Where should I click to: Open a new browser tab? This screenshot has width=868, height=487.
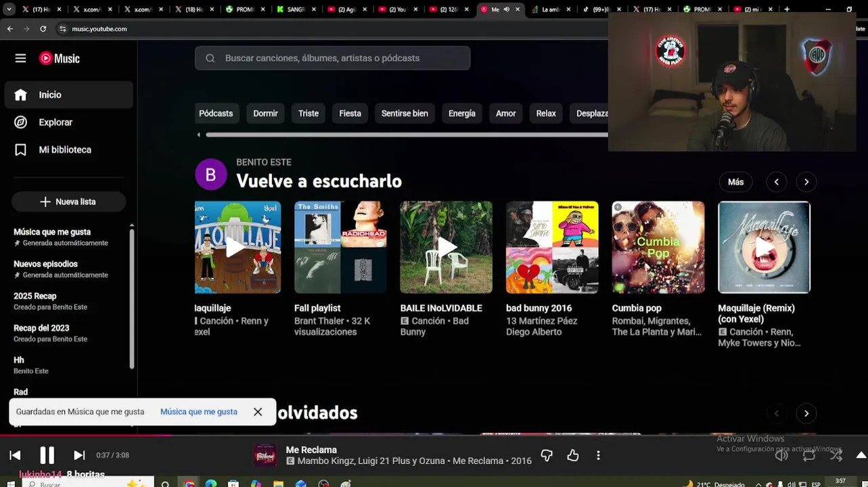click(x=786, y=9)
